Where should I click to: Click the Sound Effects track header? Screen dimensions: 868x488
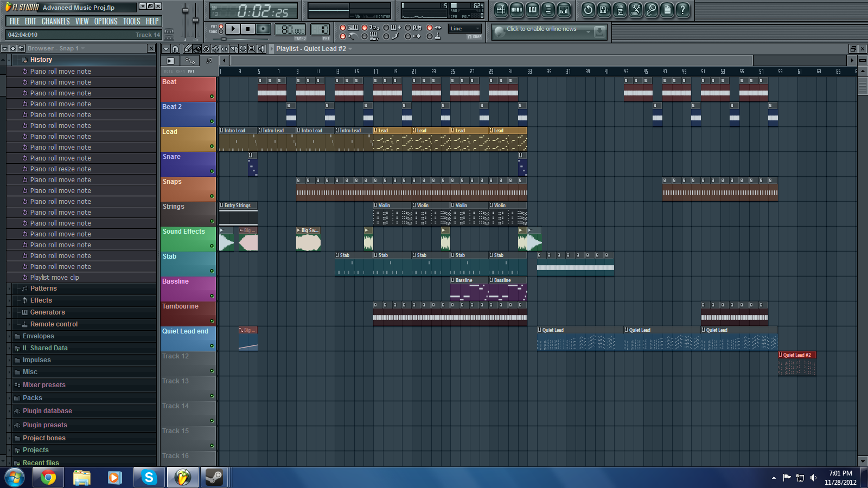(188, 239)
